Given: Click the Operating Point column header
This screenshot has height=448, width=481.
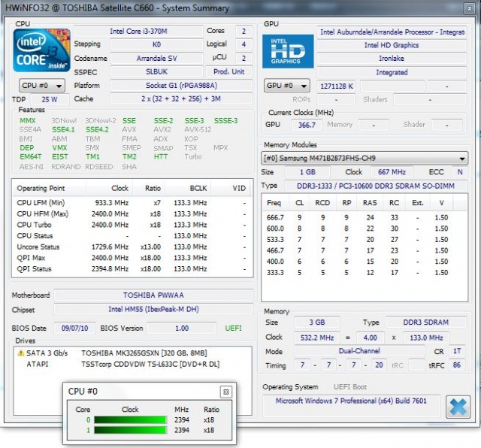Looking at the screenshot, I should (49, 189).
